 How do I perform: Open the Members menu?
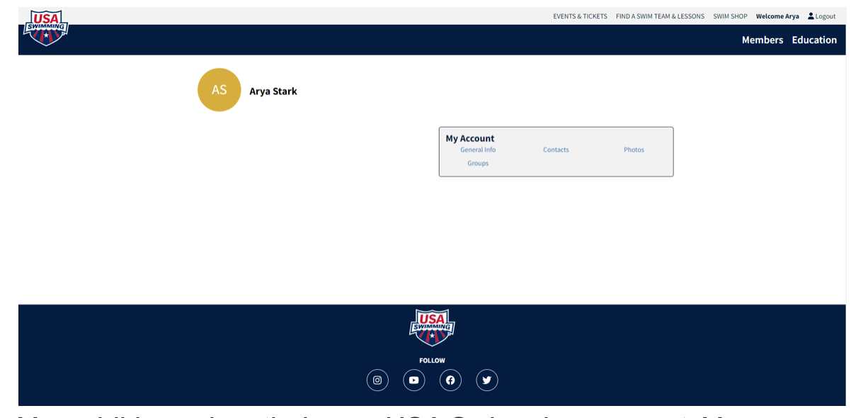pos(762,40)
